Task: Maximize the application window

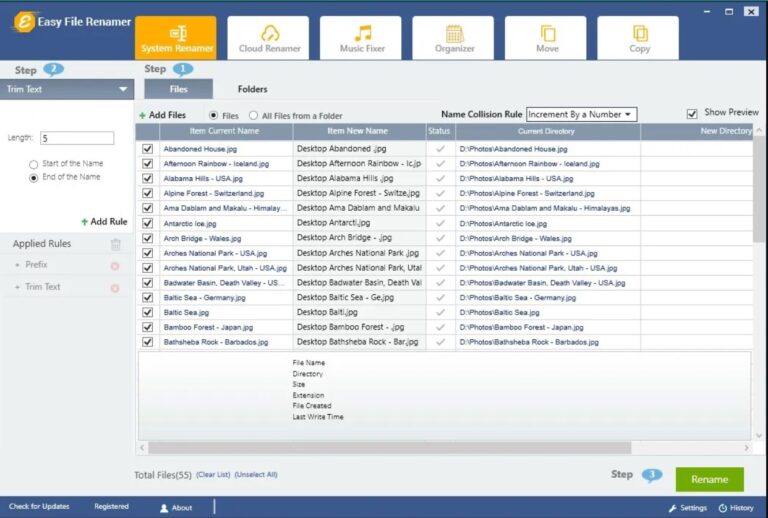Action: [729, 11]
